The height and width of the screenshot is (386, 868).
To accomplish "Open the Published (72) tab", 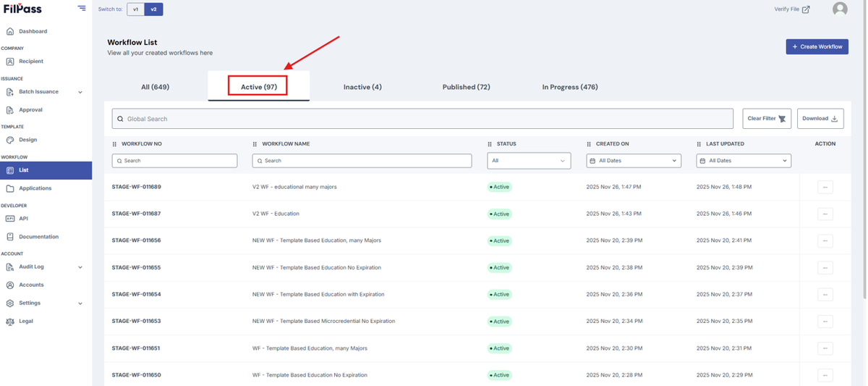I will tap(467, 87).
